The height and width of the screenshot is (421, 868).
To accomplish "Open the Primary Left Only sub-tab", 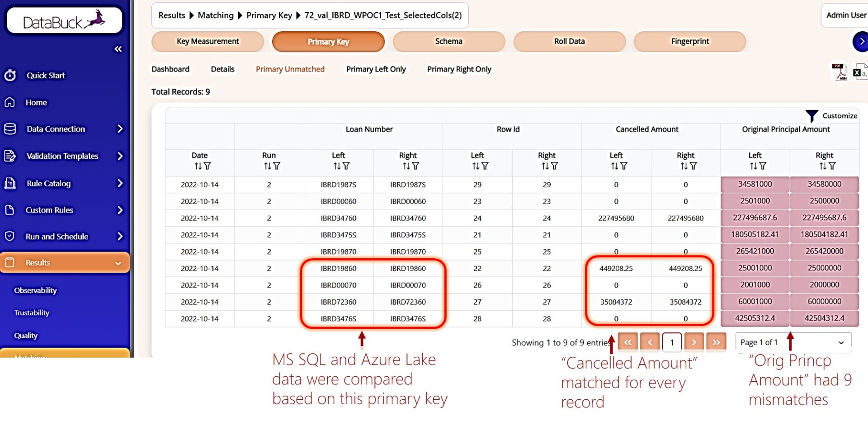I will click(376, 69).
